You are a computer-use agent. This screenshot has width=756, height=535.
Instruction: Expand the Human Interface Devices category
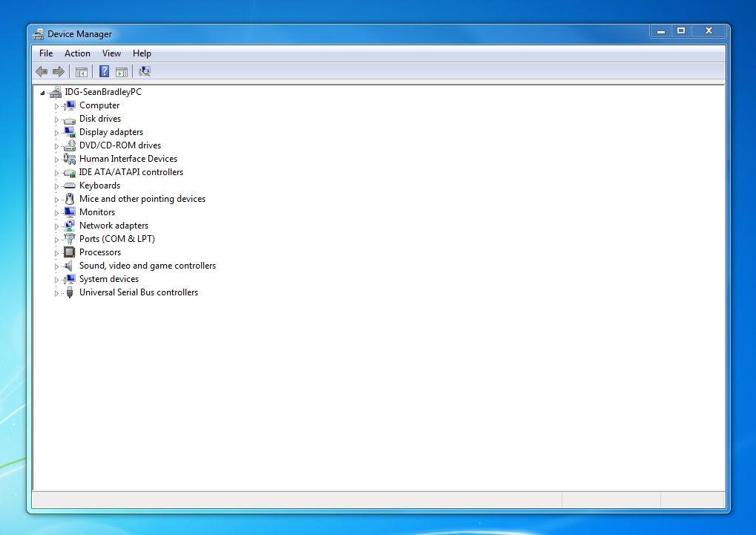pyautogui.click(x=56, y=160)
